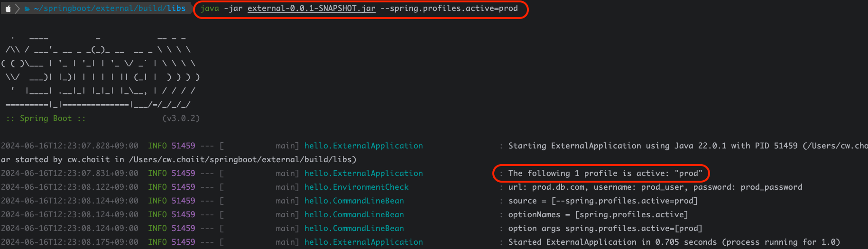Click the --spring.profiles.active=prod argument in the command
Viewport: 868px width, 249px height.
(x=449, y=9)
